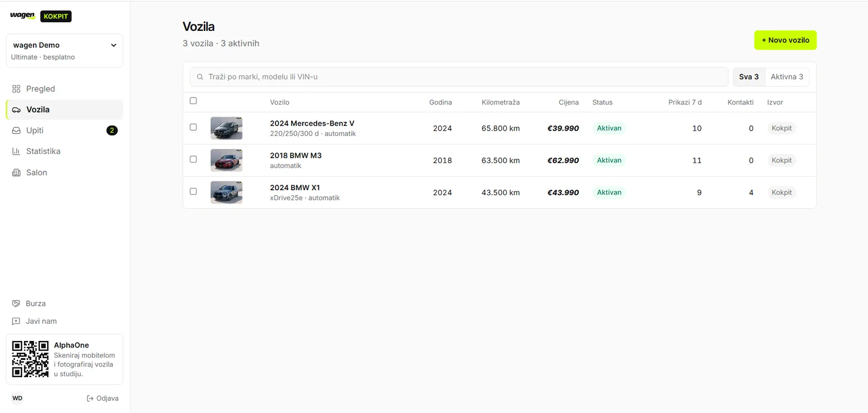Open Statistika in the sidebar
Screen dimensions: 868x413
(x=65, y=151)
